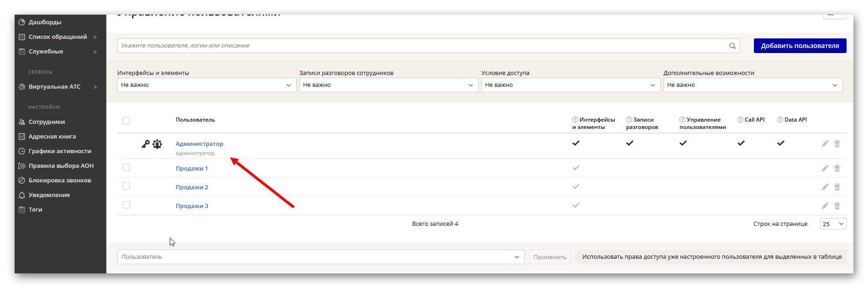Change rows per page dropdown showing 25
Viewport: 868px width, 288px height.
tap(833, 224)
